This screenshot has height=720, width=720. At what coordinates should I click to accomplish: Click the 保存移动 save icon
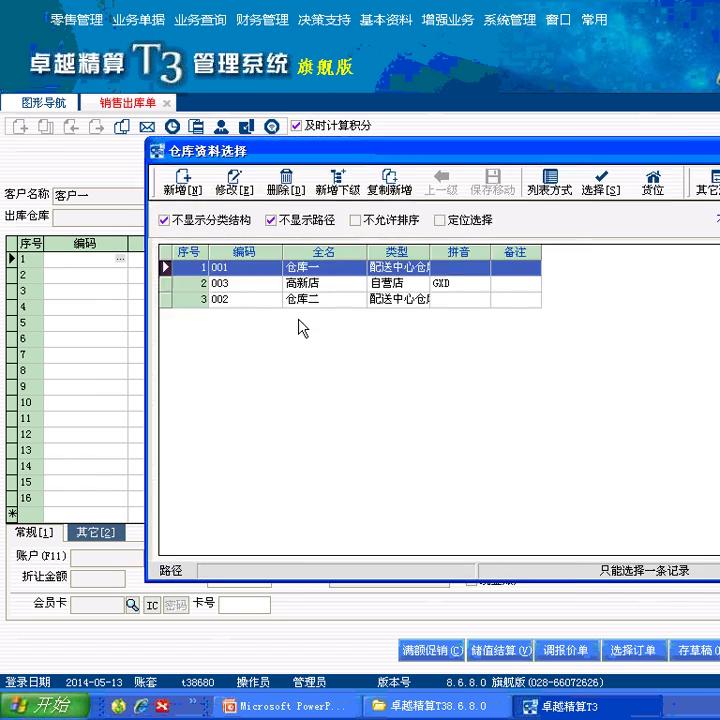tap(493, 176)
